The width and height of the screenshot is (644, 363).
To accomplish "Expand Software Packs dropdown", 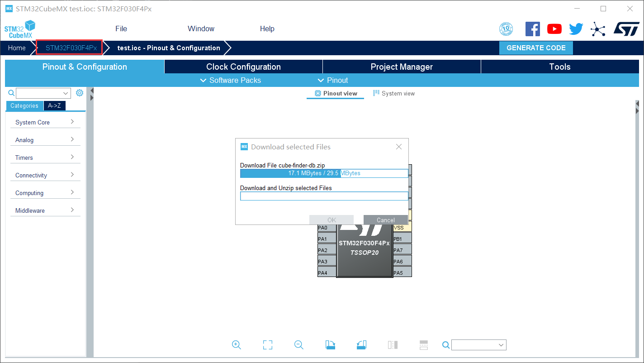I will pos(230,80).
